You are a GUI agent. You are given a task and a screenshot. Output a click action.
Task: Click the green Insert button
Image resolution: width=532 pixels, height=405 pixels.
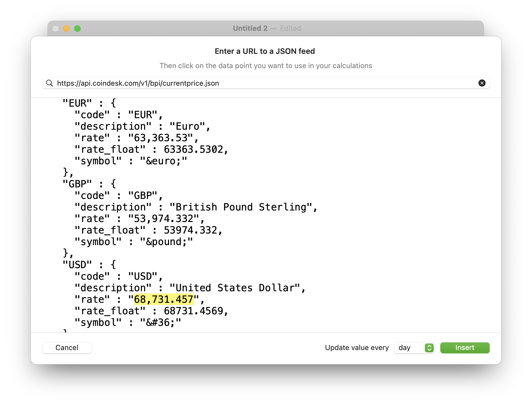464,348
